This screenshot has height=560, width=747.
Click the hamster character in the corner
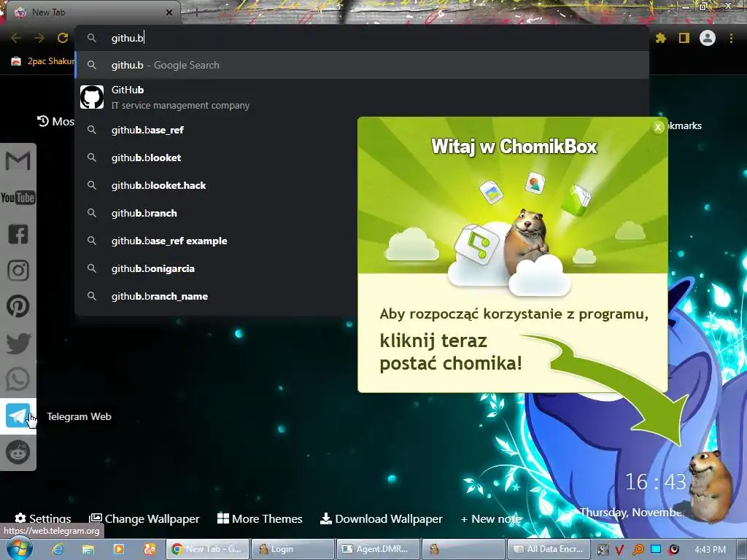pos(710,486)
